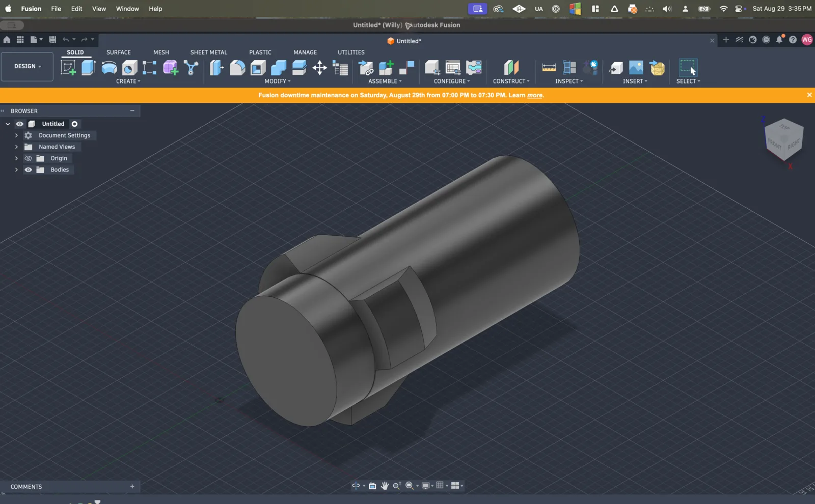
Task: Activate the Select window tool
Action: (x=688, y=68)
